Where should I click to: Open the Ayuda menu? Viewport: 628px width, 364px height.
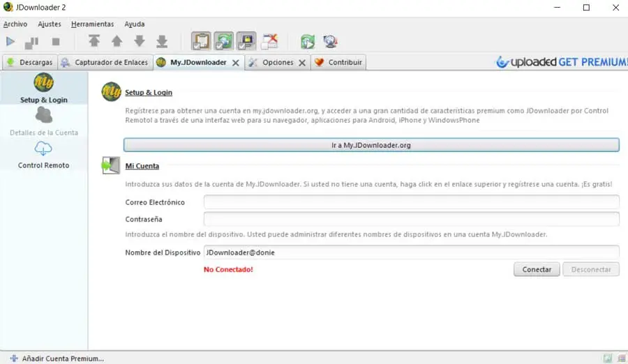[135, 24]
